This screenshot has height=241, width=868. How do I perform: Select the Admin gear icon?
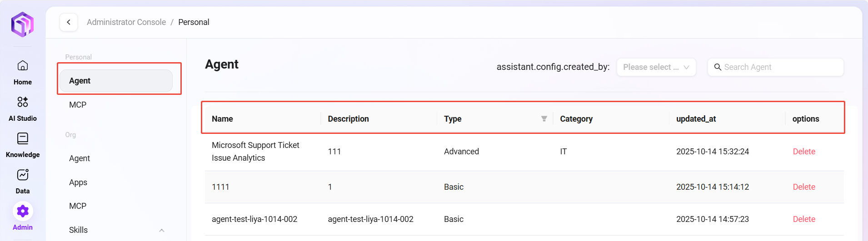coord(22,211)
